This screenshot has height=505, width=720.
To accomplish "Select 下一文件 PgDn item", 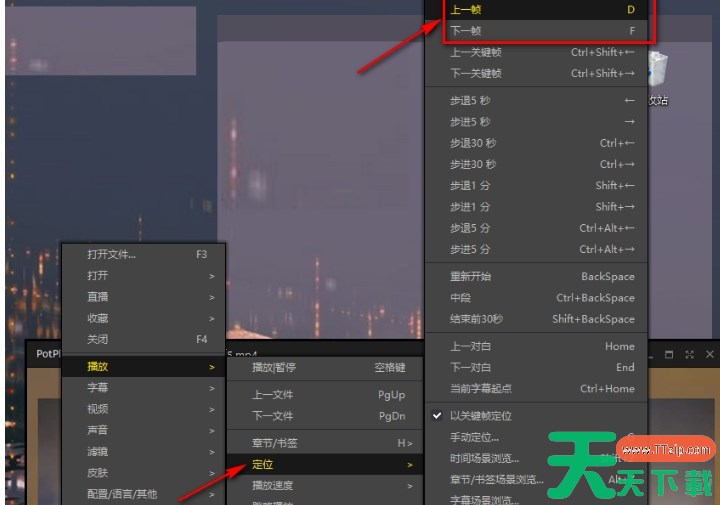I will coord(325,416).
